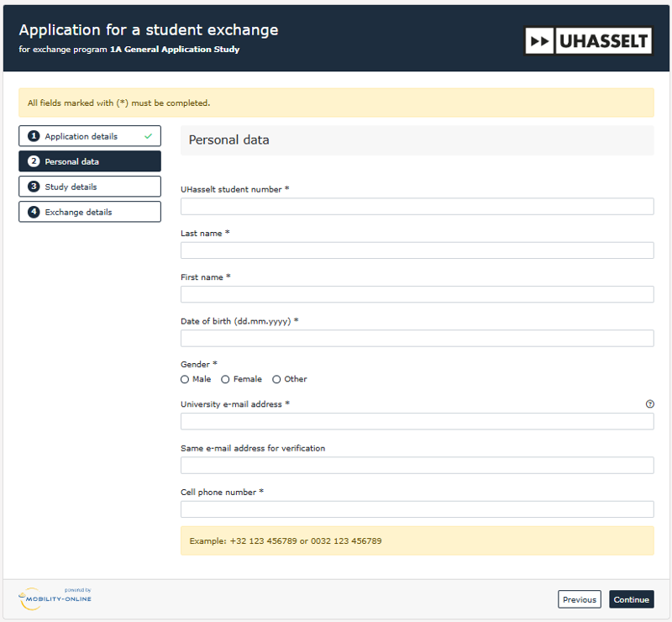Image resolution: width=672 pixels, height=622 pixels.
Task: Click the Cell phone number field
Action: click(x=417, y=509)
